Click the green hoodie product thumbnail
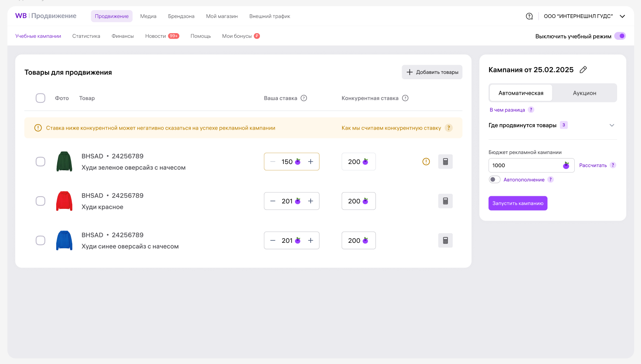The width and height of the screenshot is (641, 364). point(64,161)
